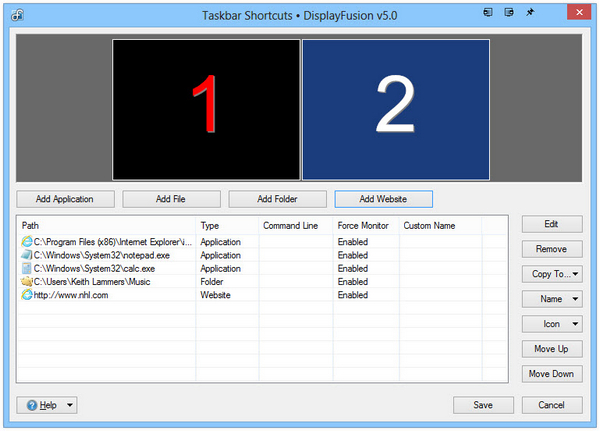Click the Command Line column header
The image size is (600, 431).
click(296, 225)
